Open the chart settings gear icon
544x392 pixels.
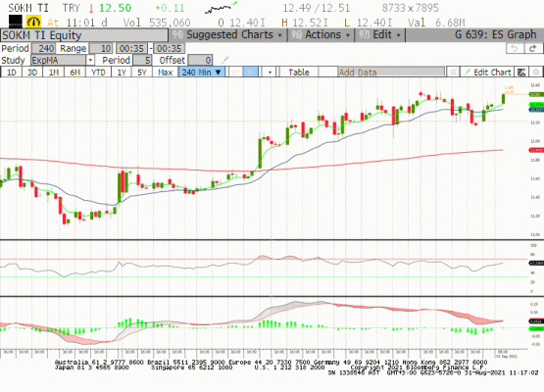tap(536, 73)
